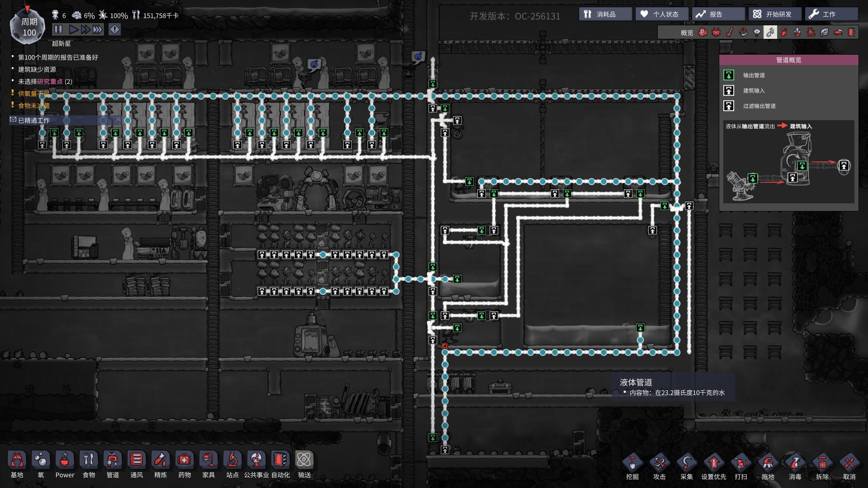The image size is (868, 488).
Task: Open the temperature overlay thermometer icon
Action: click(730, 32)
